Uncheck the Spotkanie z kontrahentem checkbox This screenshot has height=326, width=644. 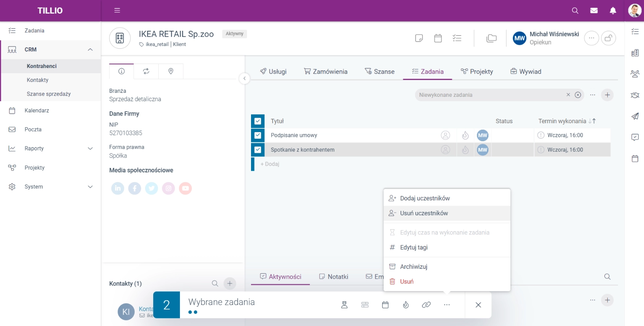[258, 150]
